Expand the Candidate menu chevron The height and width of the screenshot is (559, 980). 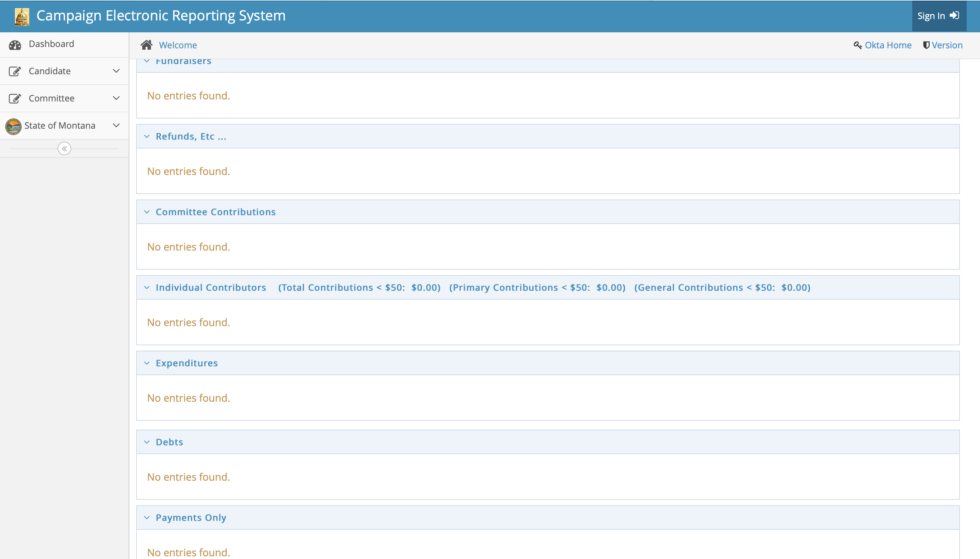pos(116,71)
